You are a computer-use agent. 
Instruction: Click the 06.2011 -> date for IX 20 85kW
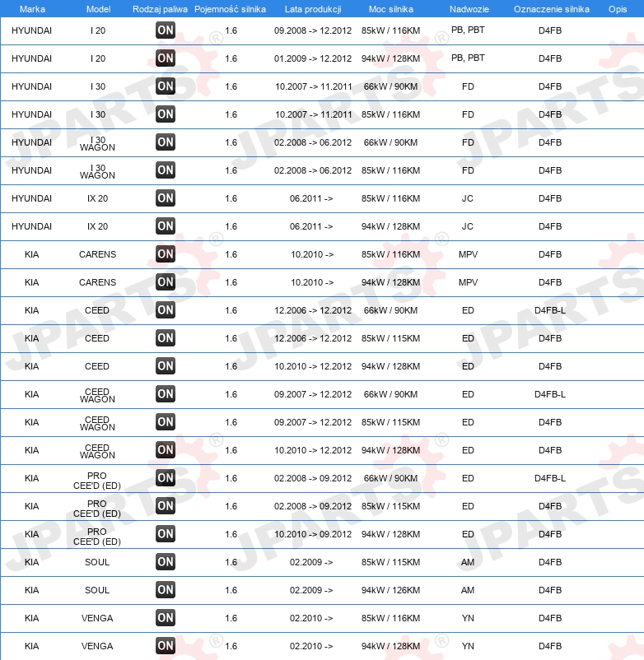click(311, 198)
